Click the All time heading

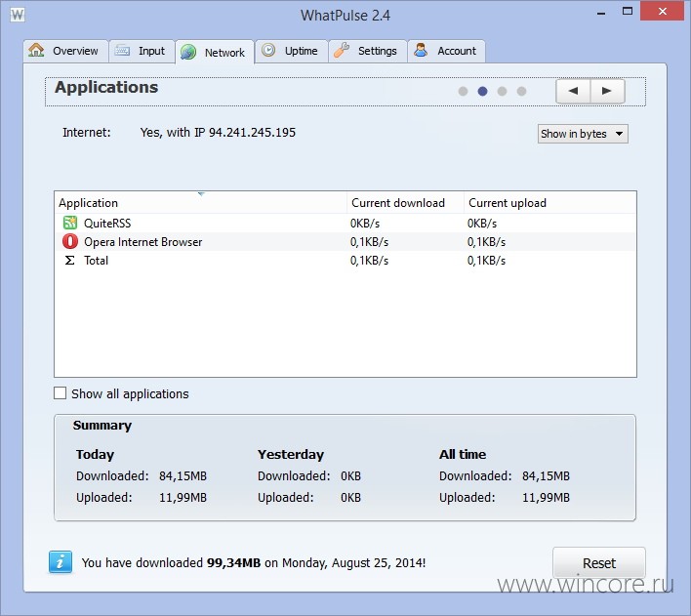463,454
